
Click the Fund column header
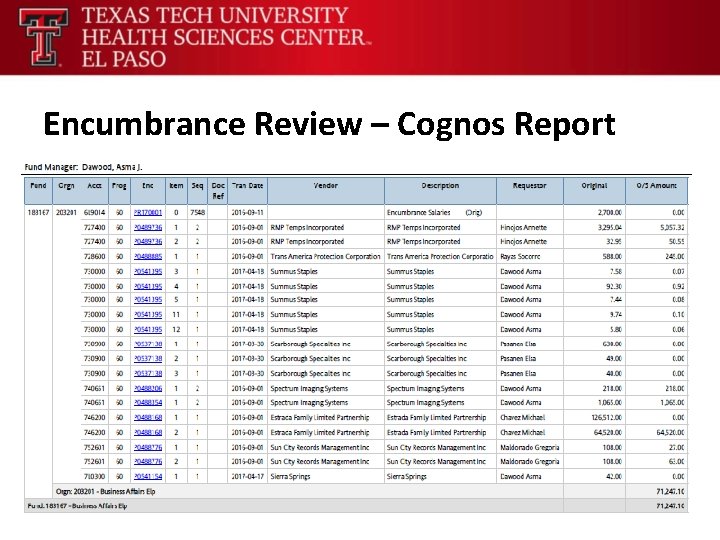[39, 191]
